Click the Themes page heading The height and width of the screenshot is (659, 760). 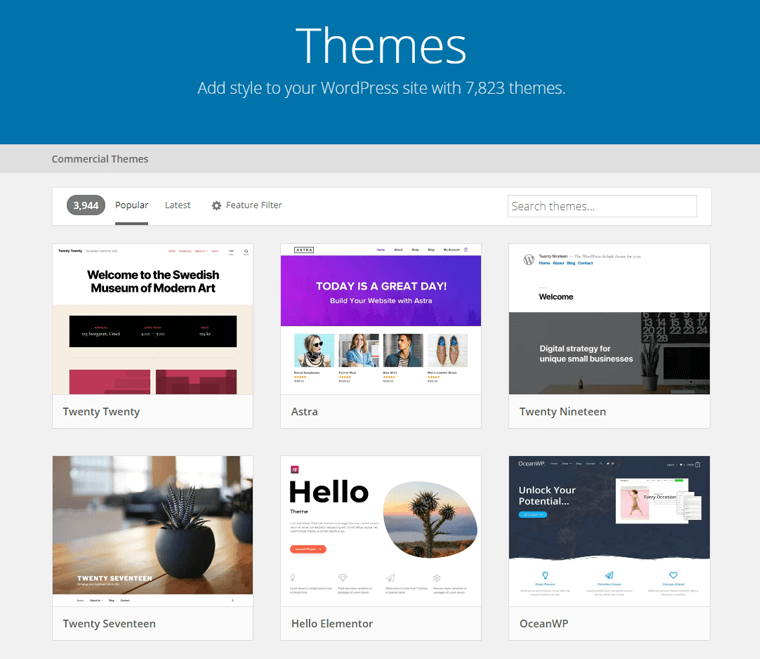click(381, 46)
